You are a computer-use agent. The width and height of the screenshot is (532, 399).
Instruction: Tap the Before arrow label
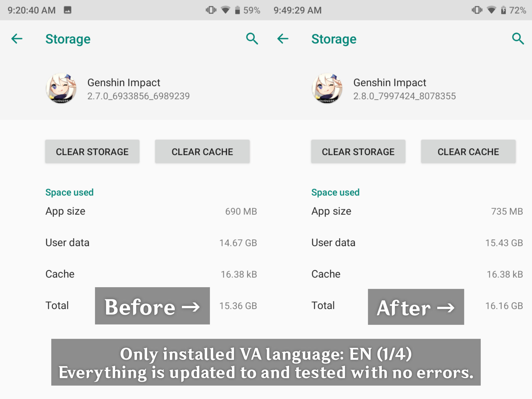tap(152, 306)
